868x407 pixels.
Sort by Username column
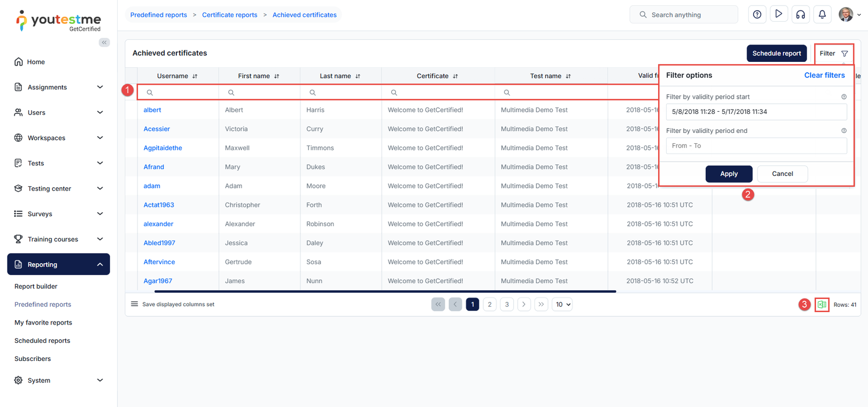click(x=195, y=77)
